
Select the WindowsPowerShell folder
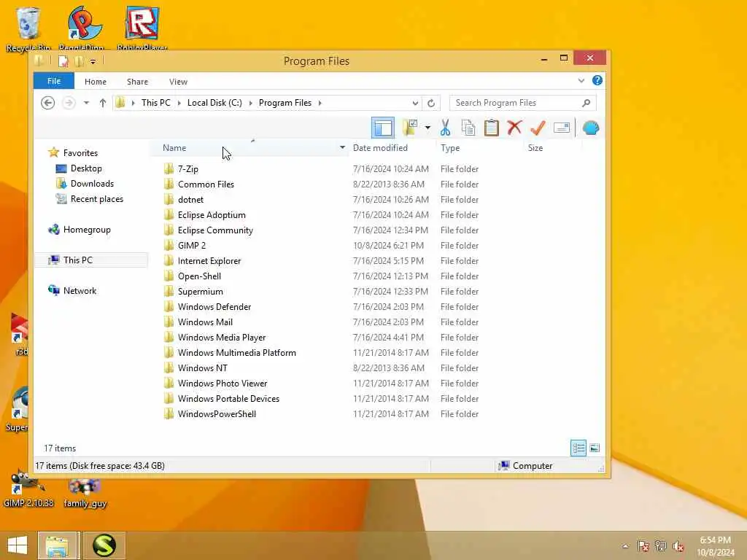217,414
